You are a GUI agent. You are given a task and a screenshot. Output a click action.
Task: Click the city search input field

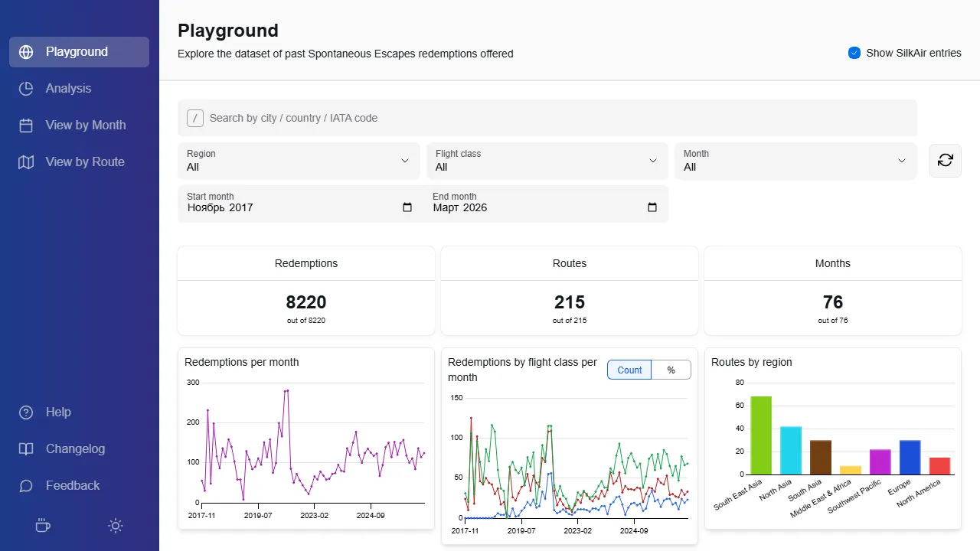pos(547,117)
